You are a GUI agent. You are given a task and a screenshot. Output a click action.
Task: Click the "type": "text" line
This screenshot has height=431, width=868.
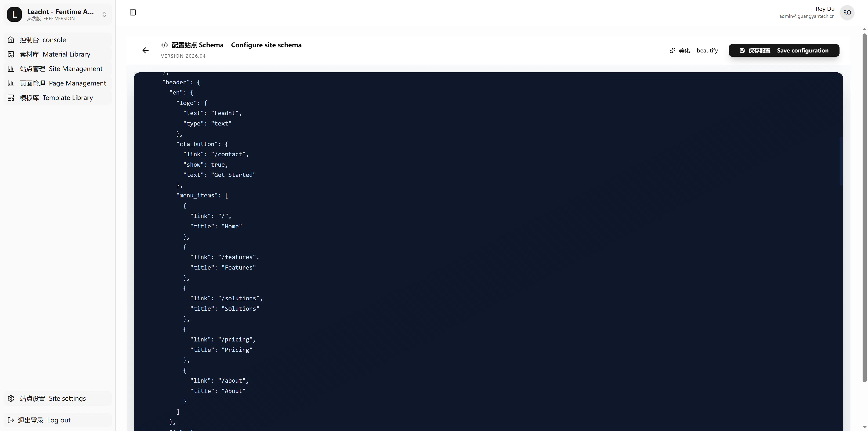(x=207, y=124)
